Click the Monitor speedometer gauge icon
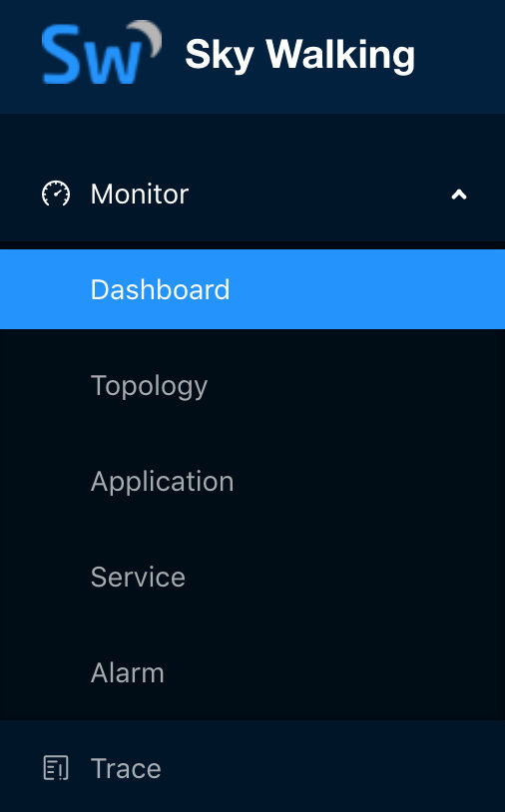Screen dimensions: 505x812 [56, 195]
